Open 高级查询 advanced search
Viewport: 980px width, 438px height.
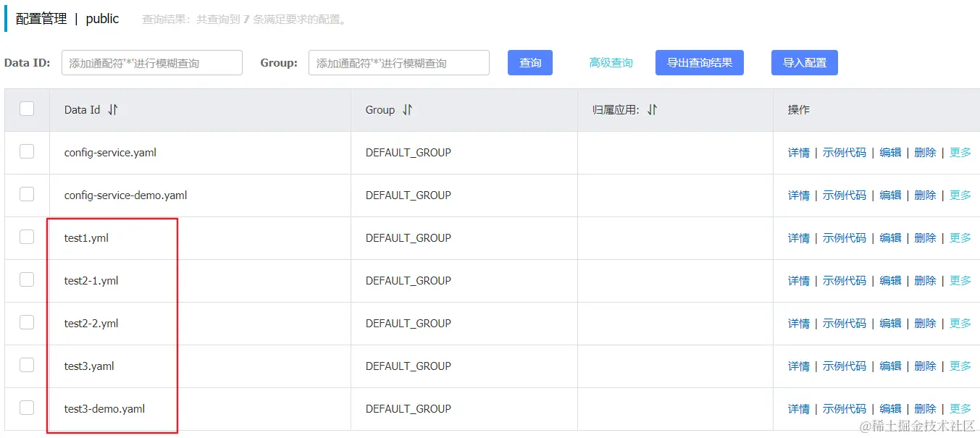(x=611, y=63)
